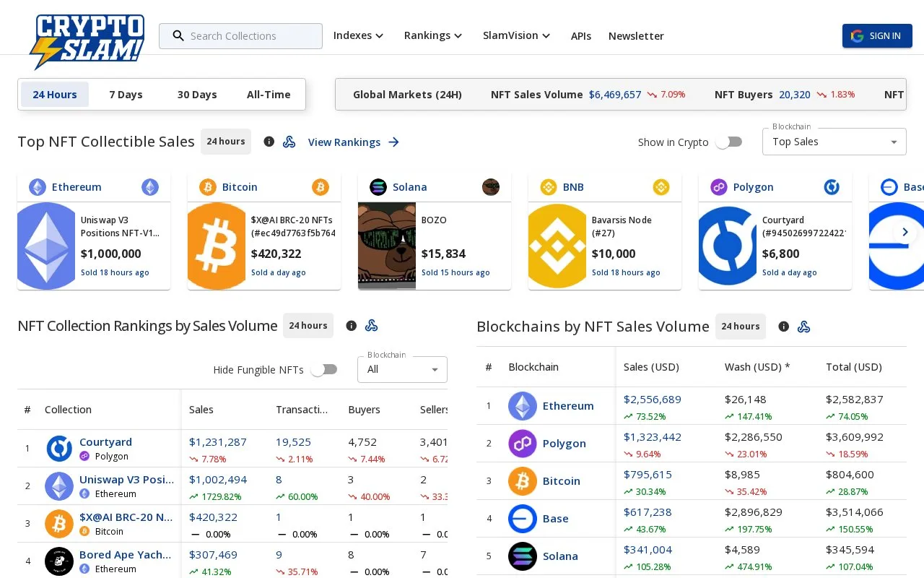Expand the Indexes menu

(x=359, y=35)
